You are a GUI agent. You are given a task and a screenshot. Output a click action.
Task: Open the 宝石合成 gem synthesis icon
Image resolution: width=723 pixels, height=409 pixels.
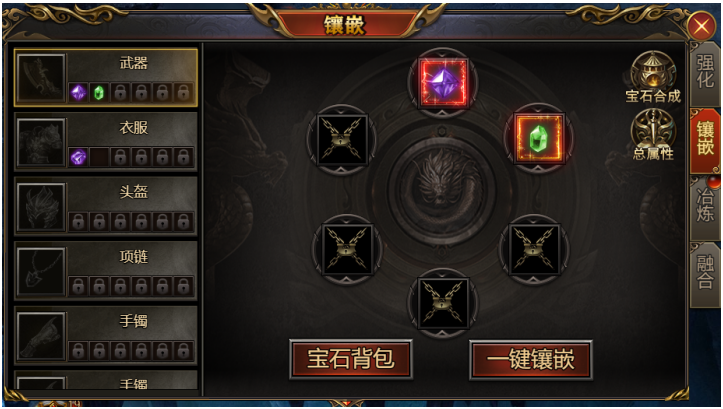coord(653,77)
